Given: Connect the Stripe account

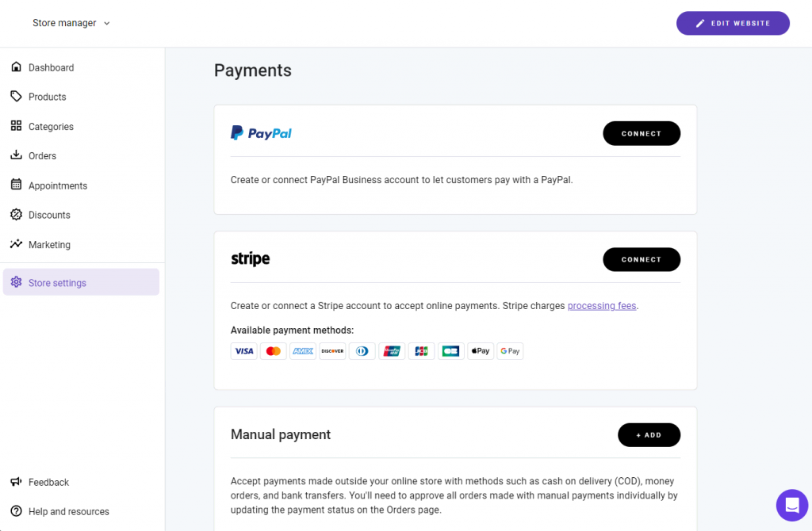Looking at the screenshot, I should (641, 259).
